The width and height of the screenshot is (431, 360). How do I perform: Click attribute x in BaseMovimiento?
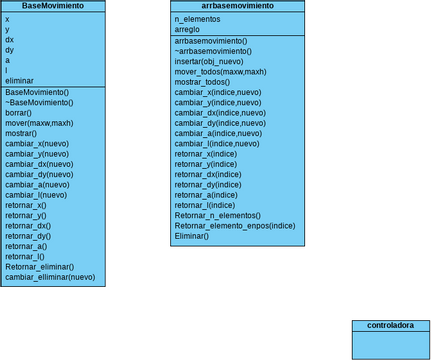tap(7, 19)
